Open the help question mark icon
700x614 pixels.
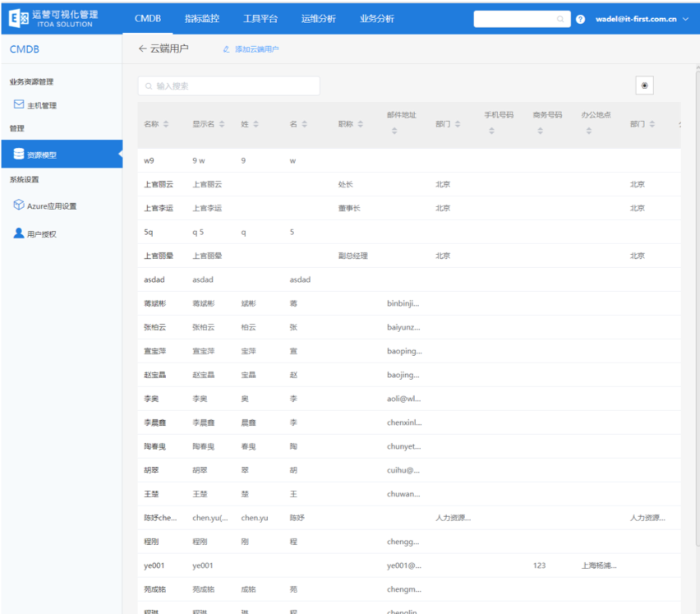pyautogui.click(x=580, y=19)
